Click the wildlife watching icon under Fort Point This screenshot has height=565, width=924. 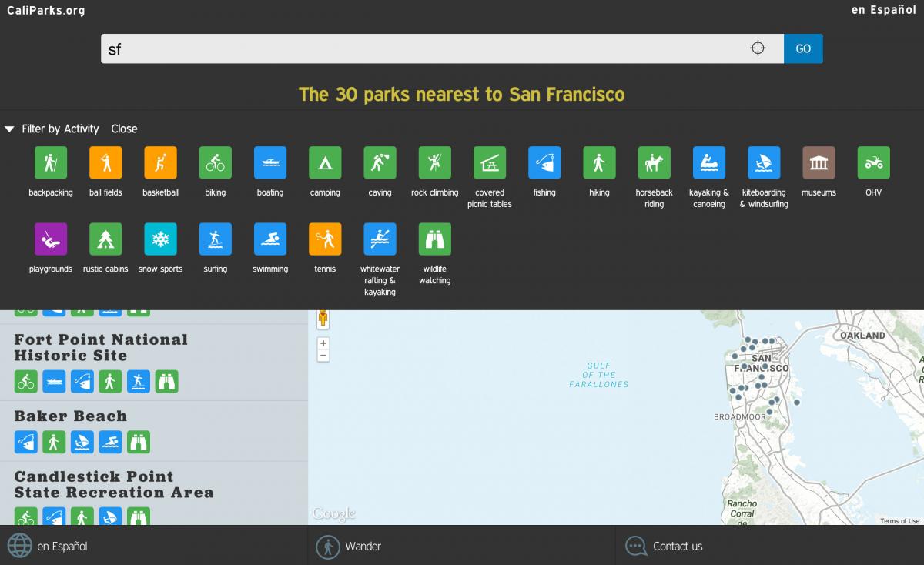coord(166,381)
